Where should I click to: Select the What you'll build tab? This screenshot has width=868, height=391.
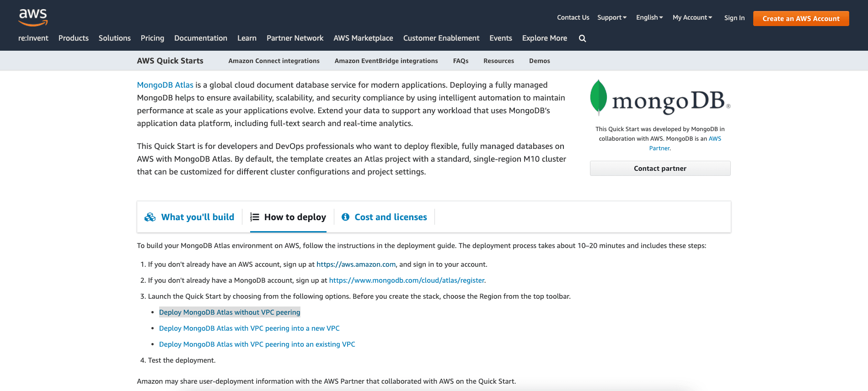click(x=198, y=217)
